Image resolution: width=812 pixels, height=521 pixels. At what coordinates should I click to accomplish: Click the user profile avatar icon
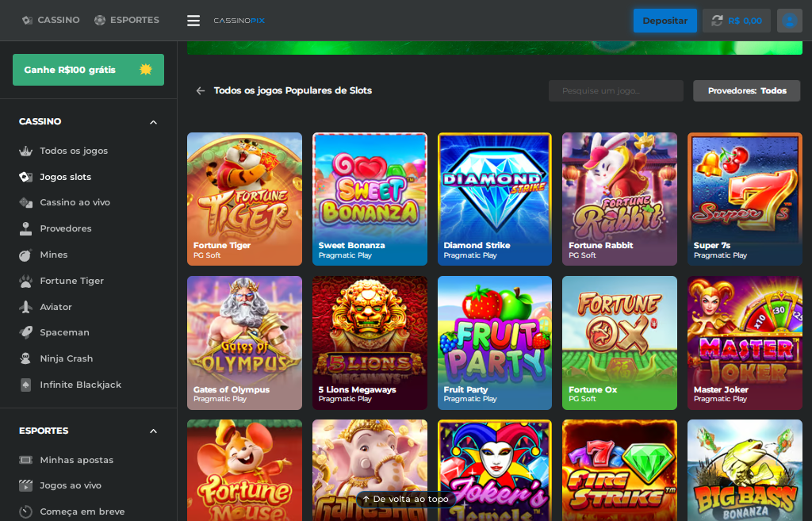(789, 21)
